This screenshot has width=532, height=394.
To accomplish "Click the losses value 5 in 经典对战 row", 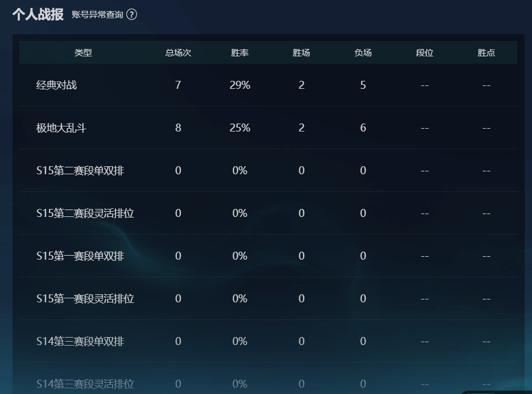I will coord(363,85).
